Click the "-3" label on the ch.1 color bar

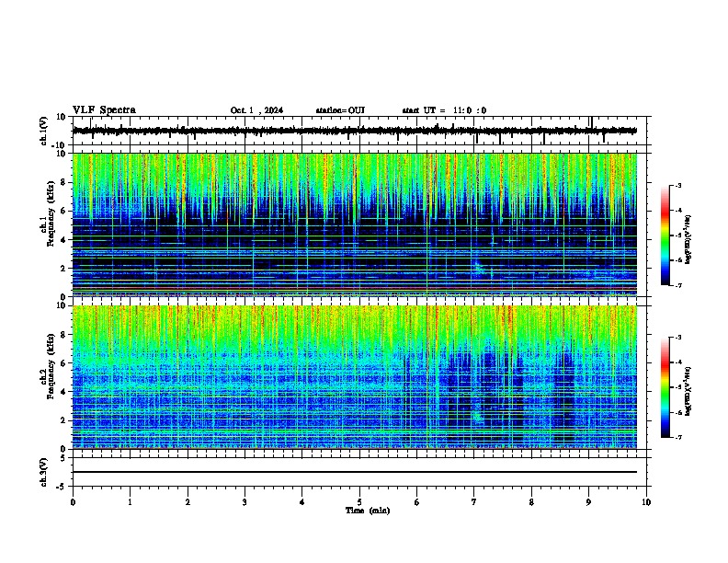(677, 186)
